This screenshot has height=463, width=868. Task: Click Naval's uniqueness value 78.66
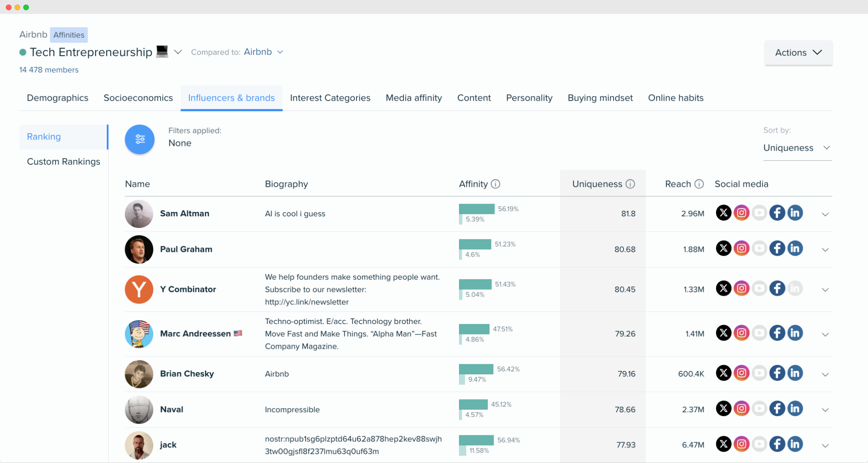pyautogui.click(x=625, y=410)
